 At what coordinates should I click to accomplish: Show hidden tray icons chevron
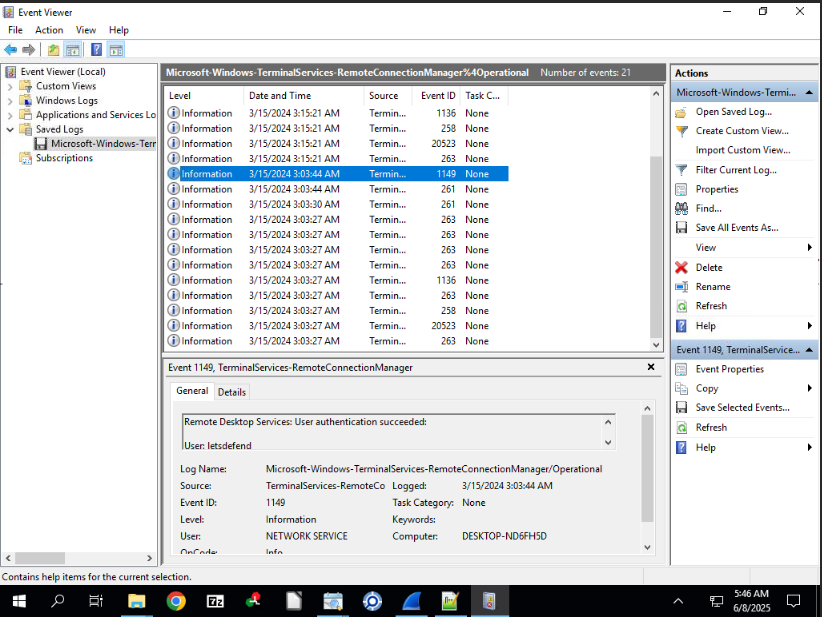(x=678, y=601)
